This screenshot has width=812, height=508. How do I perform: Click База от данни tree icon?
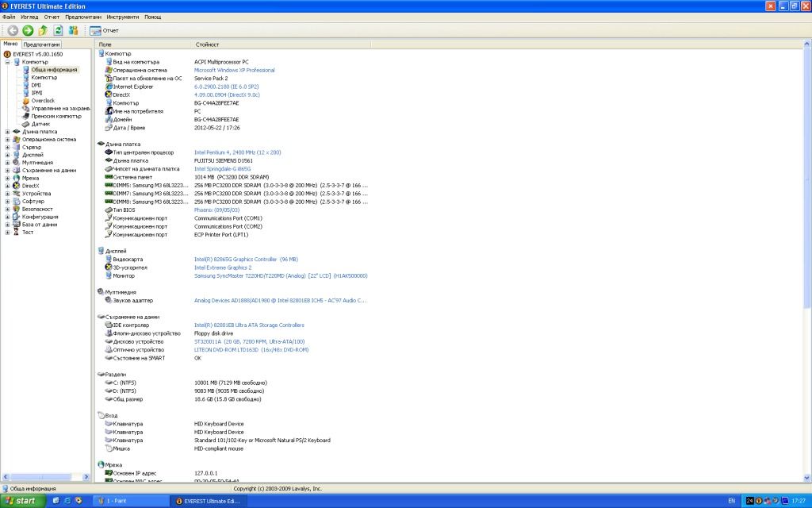tap(17, 225)
